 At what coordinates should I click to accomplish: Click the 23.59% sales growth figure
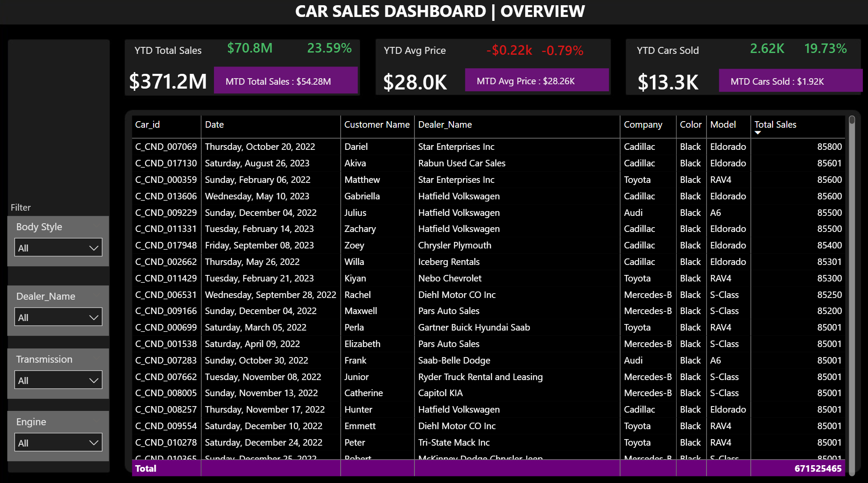329,48
